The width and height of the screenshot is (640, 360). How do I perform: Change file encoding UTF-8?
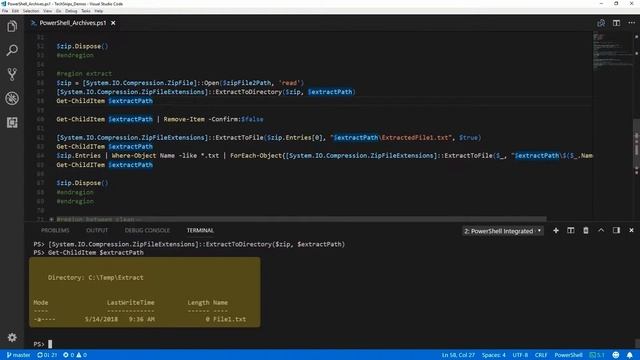(520, 355)
